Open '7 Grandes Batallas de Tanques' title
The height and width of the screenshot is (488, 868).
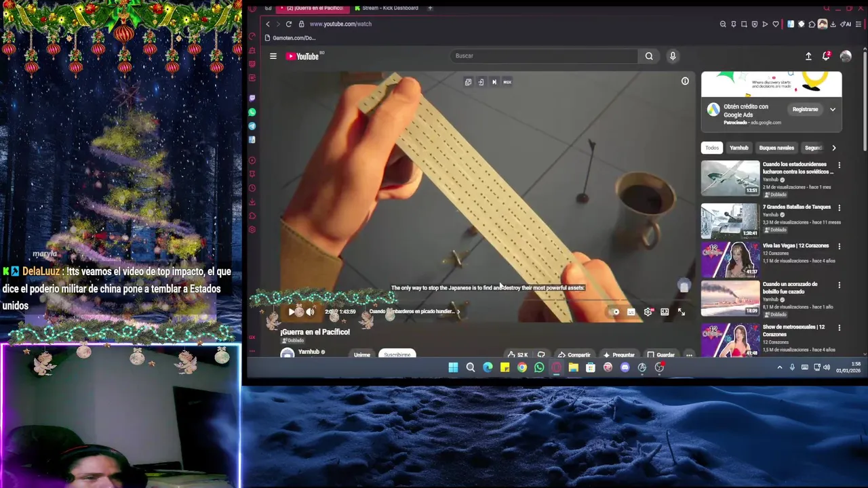(x=796, y=207)
